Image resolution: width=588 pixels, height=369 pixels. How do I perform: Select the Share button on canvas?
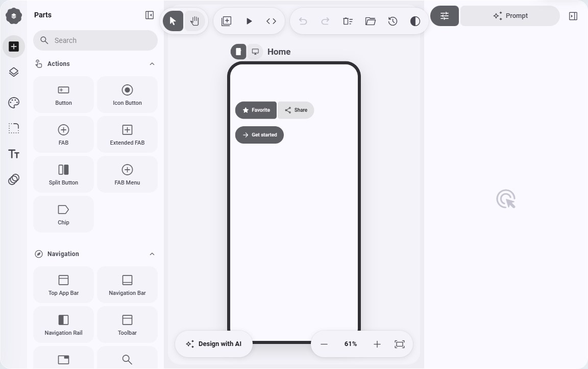pyautogui.click(x=296, y=110)
